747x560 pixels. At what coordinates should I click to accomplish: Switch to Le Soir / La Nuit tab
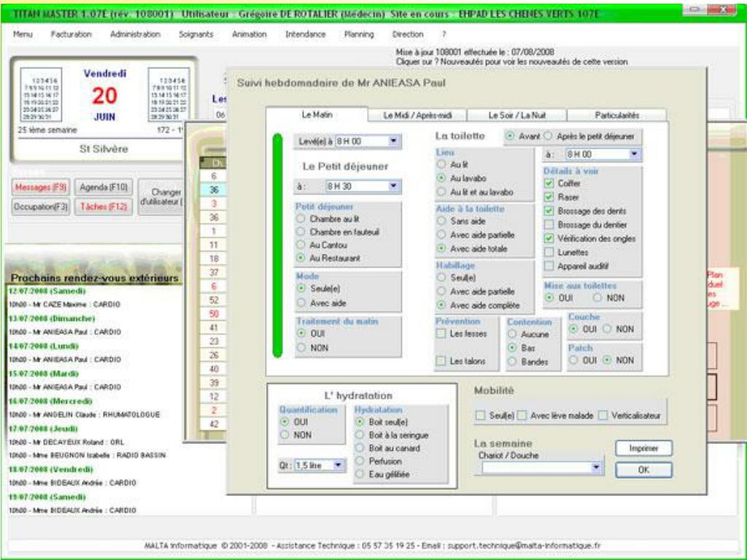pyautogui.click(x=517, y=115)
